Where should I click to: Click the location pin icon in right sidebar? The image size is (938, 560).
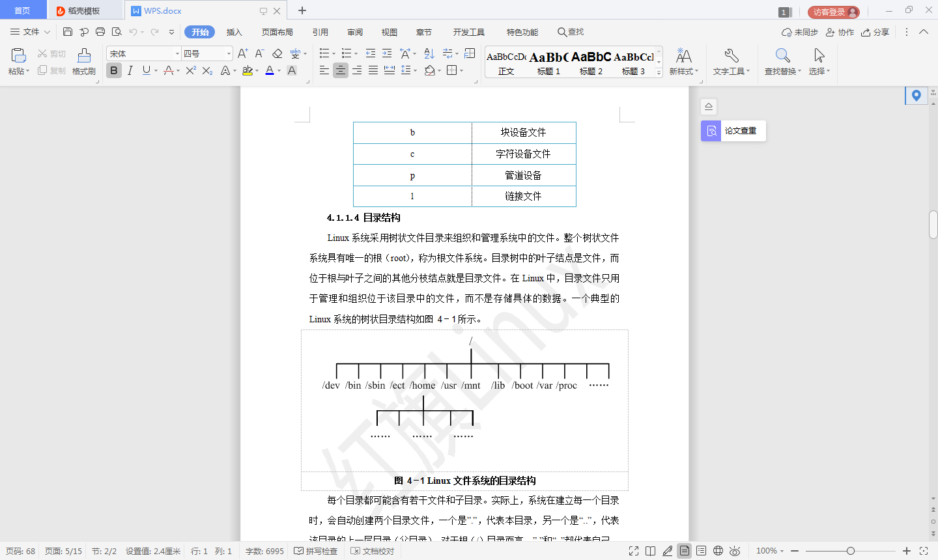[x=917, y=96]
